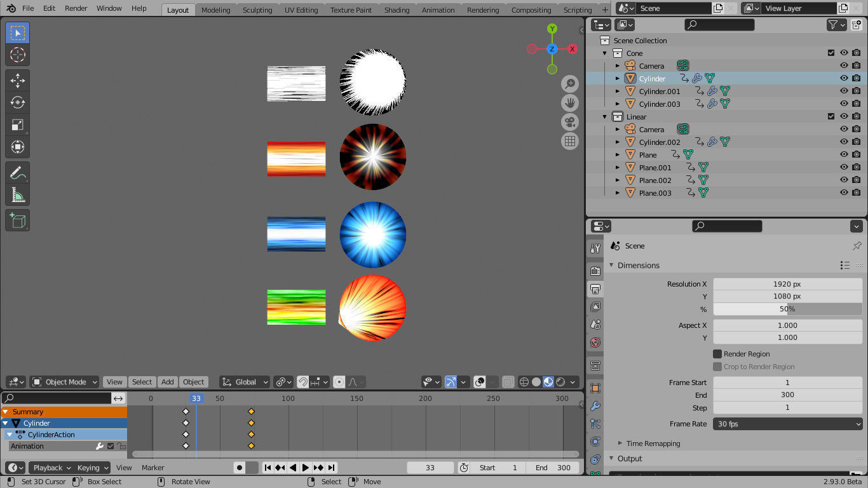The image size is (868, 488).
Task: Hide Cylinder in viewport
Action: click(x=844, y=78)
